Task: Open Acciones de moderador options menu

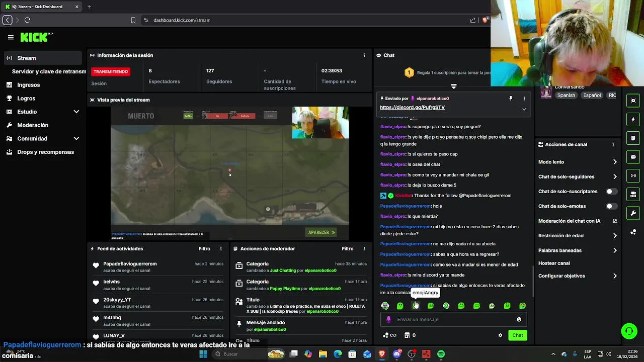Action: pyautogui.click(x=364, y=249)
